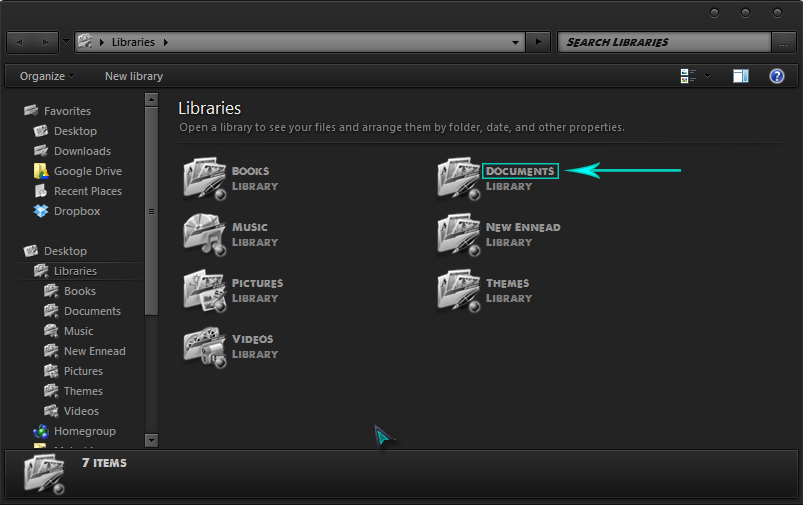Go back with the Back arrow

[19, 43]
